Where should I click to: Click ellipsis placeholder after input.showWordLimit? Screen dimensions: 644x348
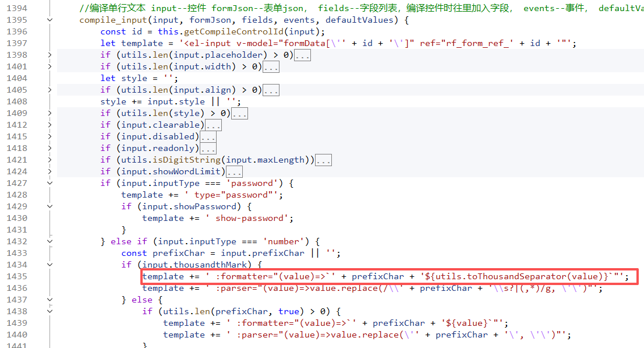pos(234,172)
